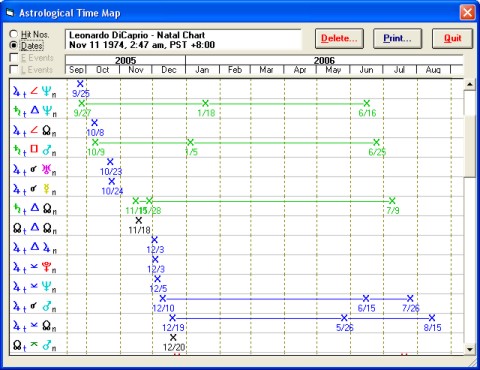The image size is (480, 370).
Task: Click the 7/26 hit marker
Action: (410, 298)
